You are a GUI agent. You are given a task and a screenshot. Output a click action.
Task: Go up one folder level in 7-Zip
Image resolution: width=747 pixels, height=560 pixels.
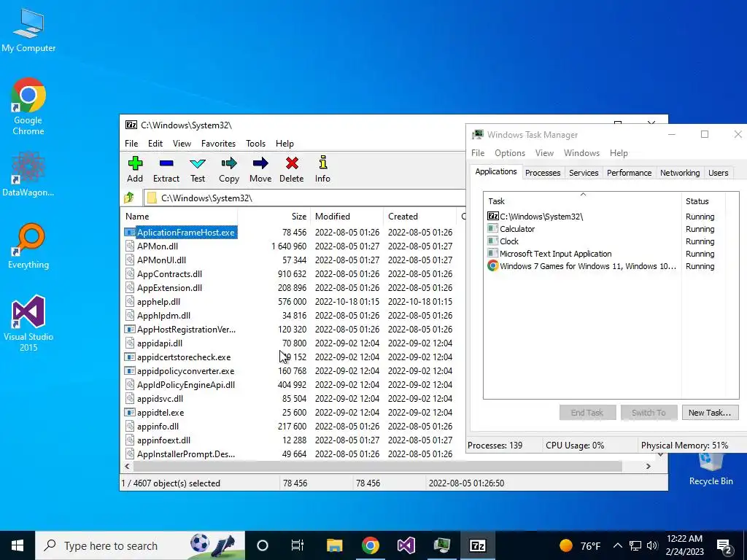coord(129,198)
